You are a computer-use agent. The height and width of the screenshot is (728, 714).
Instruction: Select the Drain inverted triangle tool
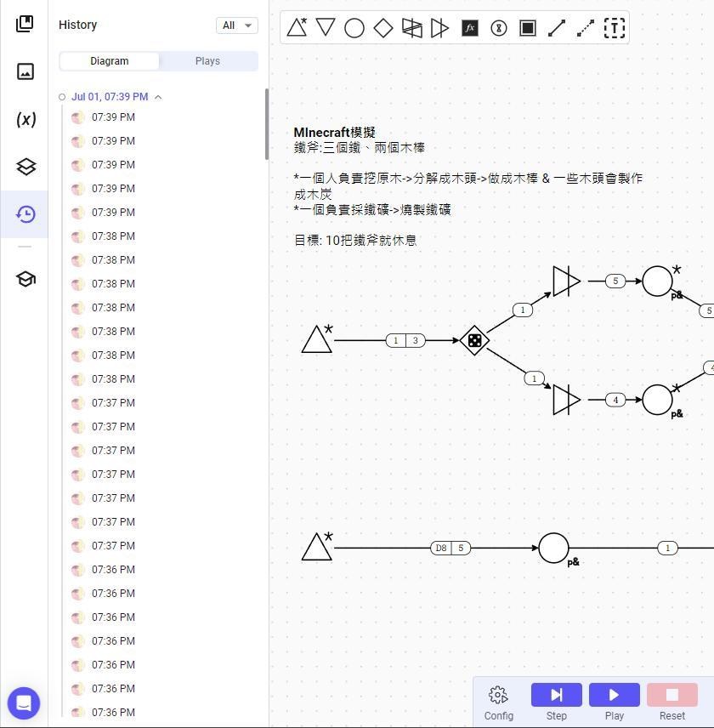(x=326, y=28)
